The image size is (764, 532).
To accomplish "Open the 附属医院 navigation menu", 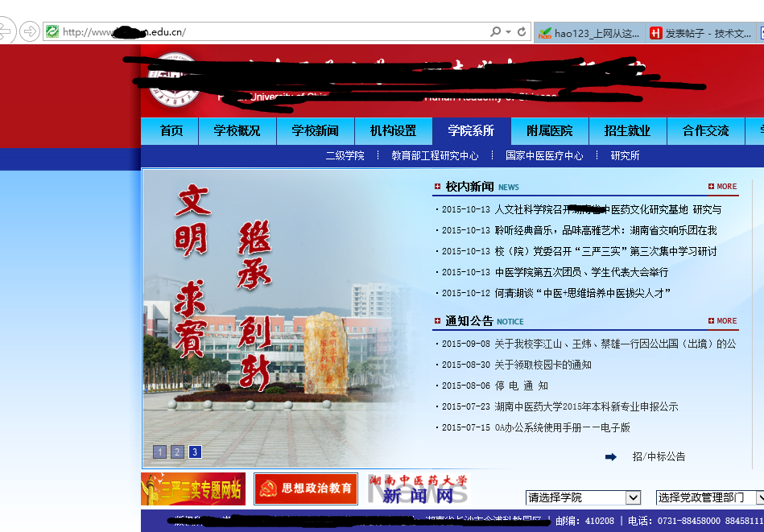I will 550,130.
